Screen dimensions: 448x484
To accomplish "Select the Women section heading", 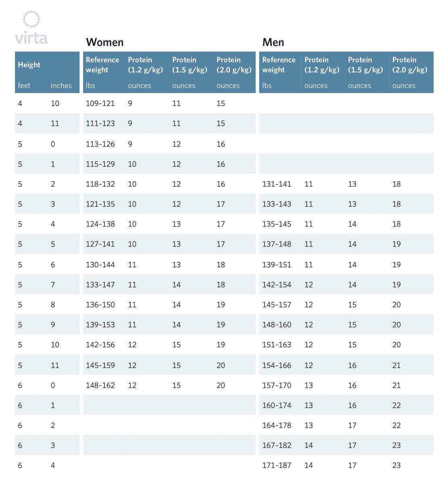I will [105, 42].
